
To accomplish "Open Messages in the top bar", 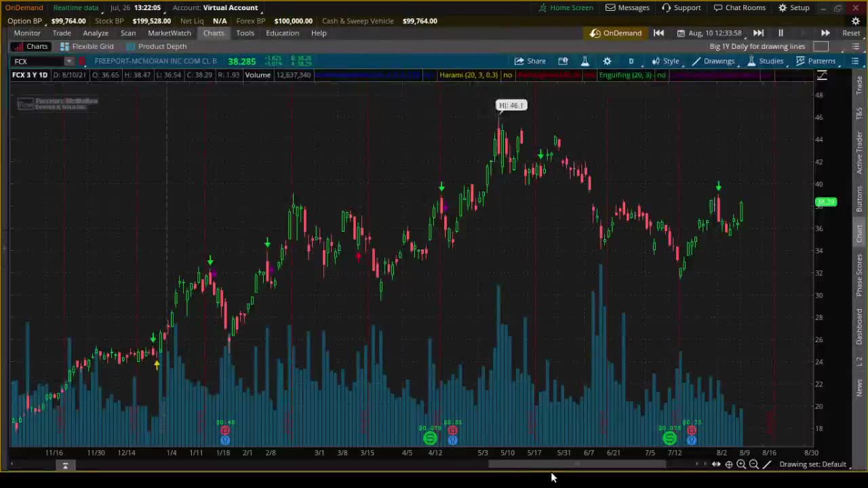I will coord(627,7).
